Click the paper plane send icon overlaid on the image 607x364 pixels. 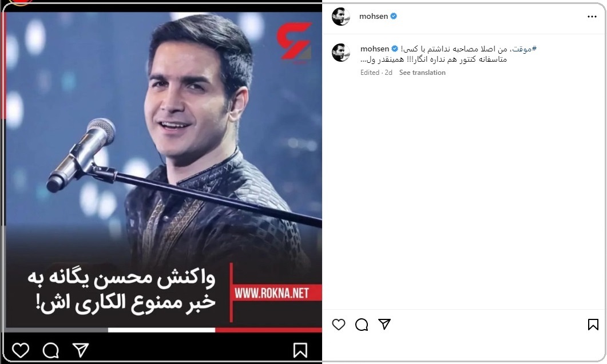81,350
